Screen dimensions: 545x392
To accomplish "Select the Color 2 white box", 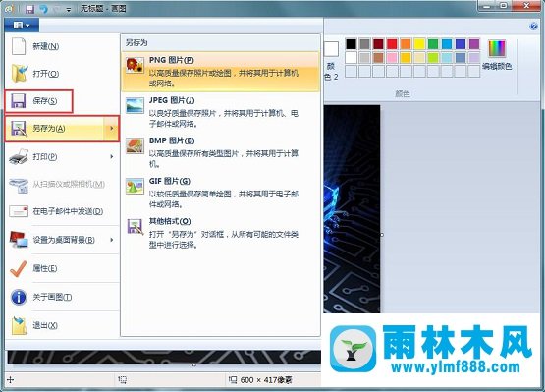I will (x=331, y=49).
